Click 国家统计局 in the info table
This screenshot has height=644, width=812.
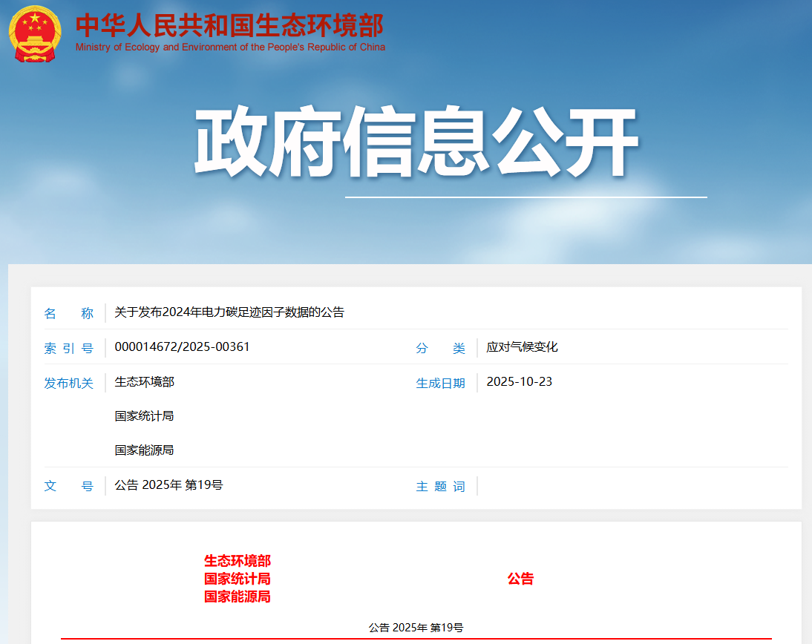144,416
